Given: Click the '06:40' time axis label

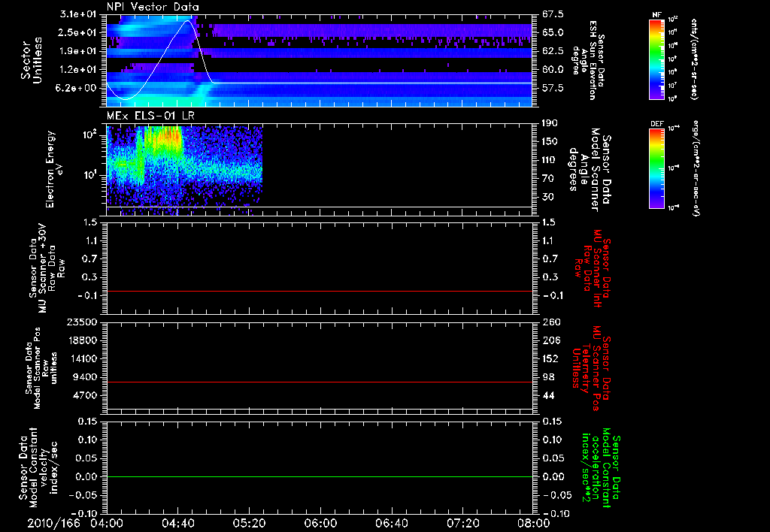Looking at the screenshot, I should point(391,523).
